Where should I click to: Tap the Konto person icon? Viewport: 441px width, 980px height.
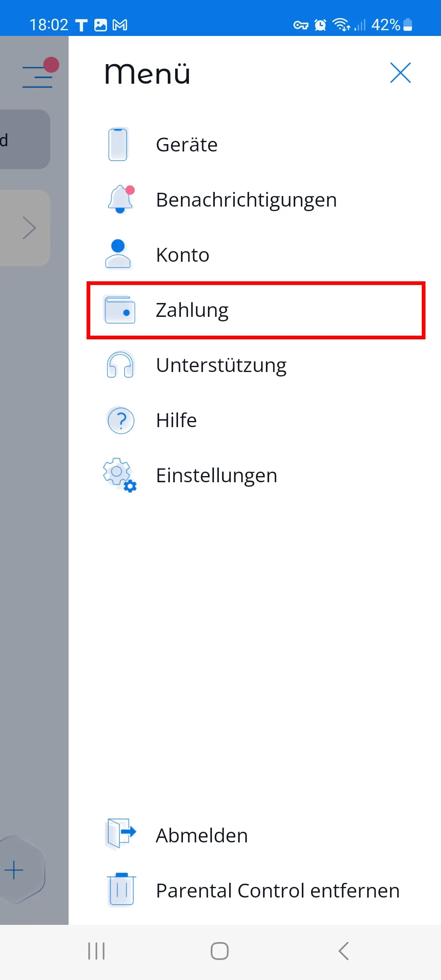pos(118,254)
